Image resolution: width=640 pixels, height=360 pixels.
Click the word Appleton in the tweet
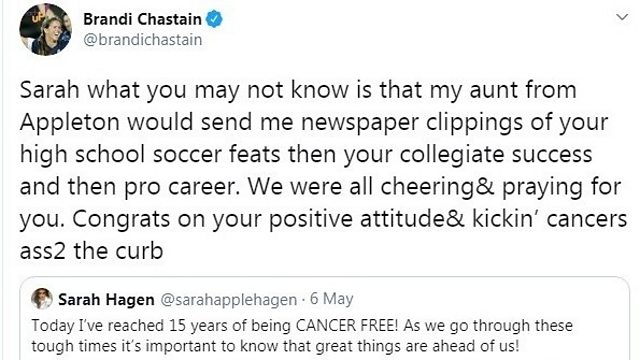[69, 122]
